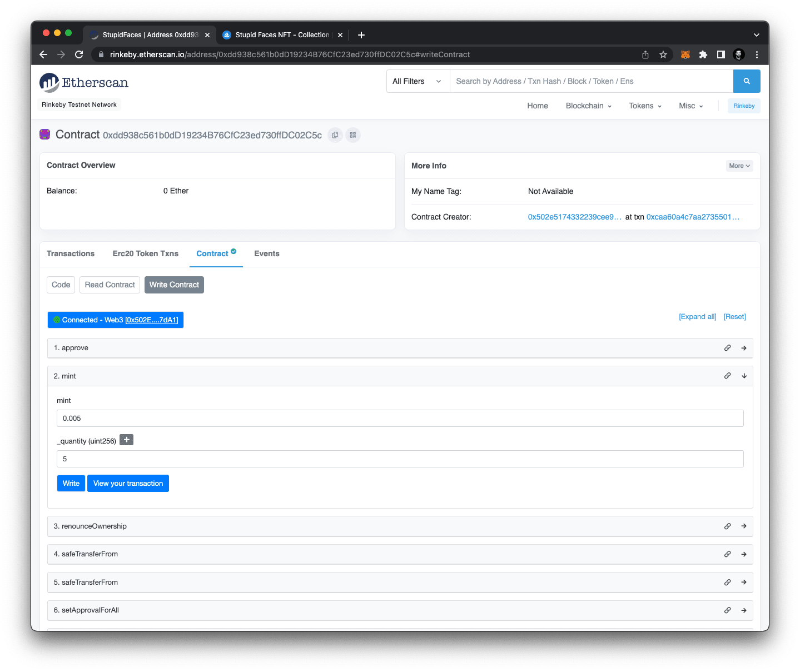This screenshot has height=672, width=800.
Task: Open the All Filters dropdown
Action: pos(418,81)
